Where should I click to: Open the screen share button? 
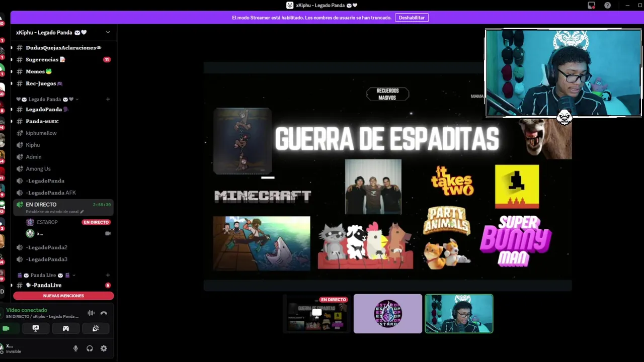[x=36, y=328]
